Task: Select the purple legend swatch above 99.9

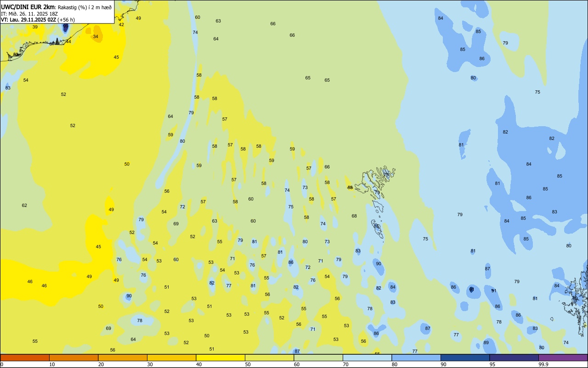Action: [563, 357]
